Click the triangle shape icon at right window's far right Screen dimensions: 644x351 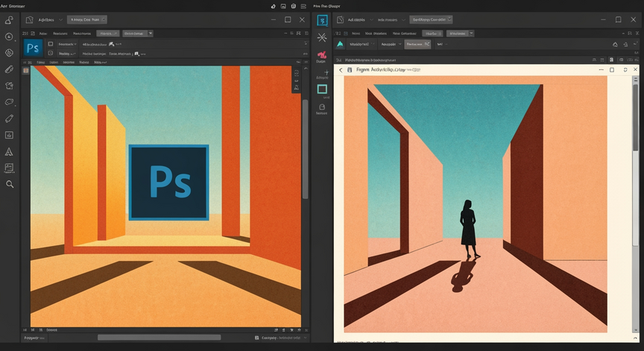pyautogui.click(x=615, y=44)
